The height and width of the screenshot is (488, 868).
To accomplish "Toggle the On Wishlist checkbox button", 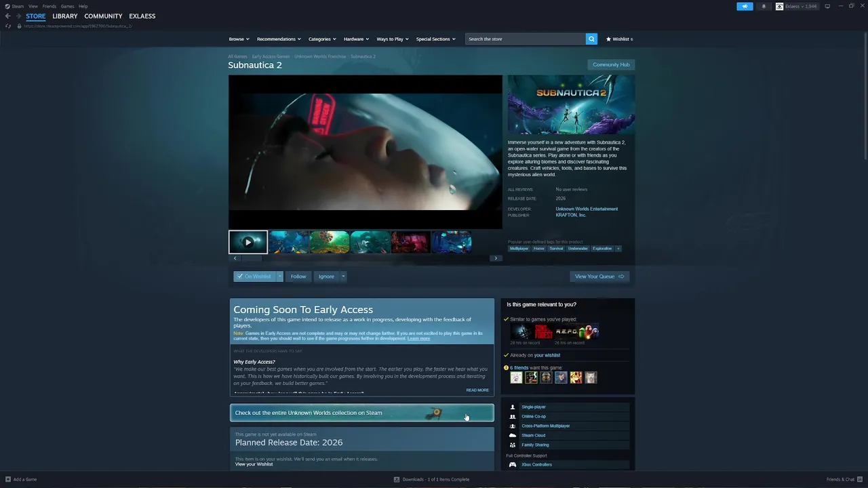I will pos(255,276).
